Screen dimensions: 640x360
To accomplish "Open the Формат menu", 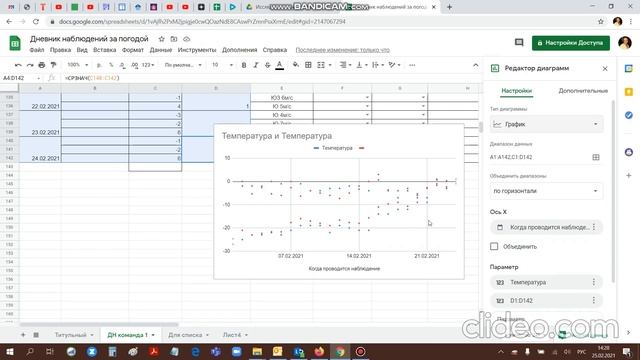I will [x=133, y=50].
